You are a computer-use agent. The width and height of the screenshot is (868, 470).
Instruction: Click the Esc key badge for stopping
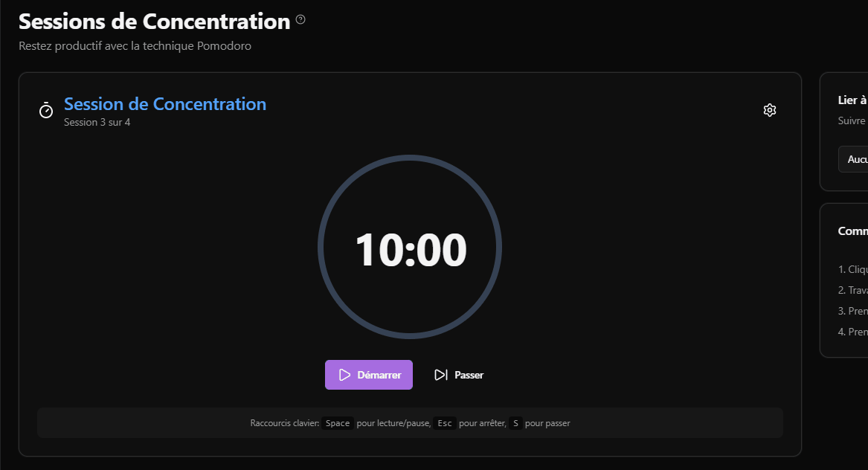coord(444,422)
